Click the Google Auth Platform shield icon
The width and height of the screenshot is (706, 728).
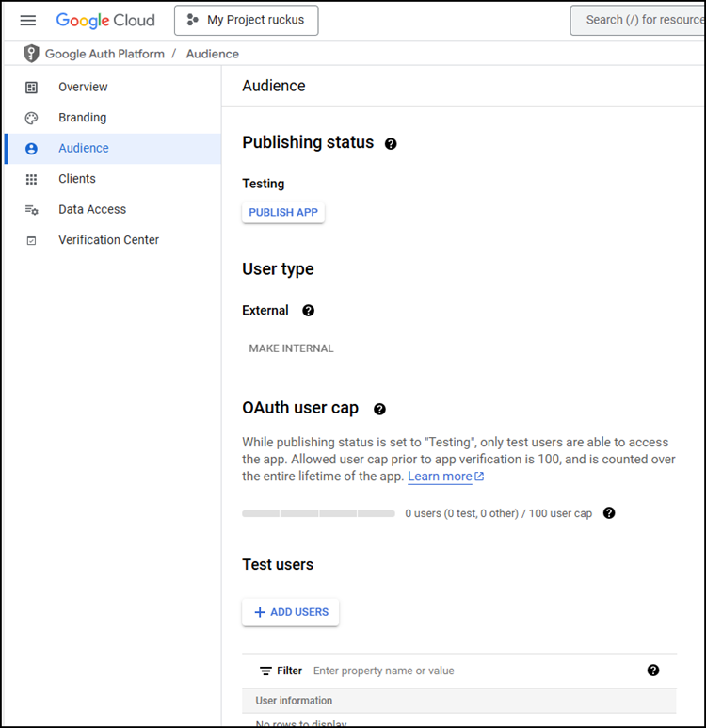point(32,54)
